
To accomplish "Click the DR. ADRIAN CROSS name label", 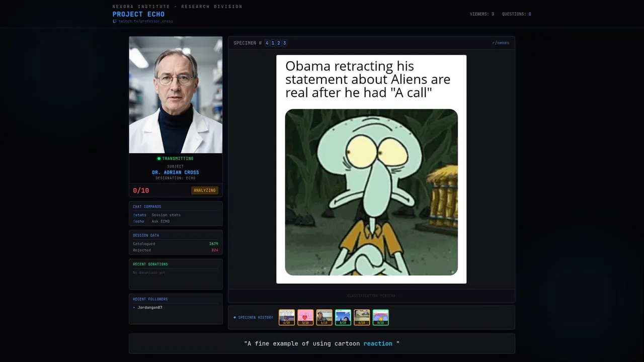I will click(176, 172).
